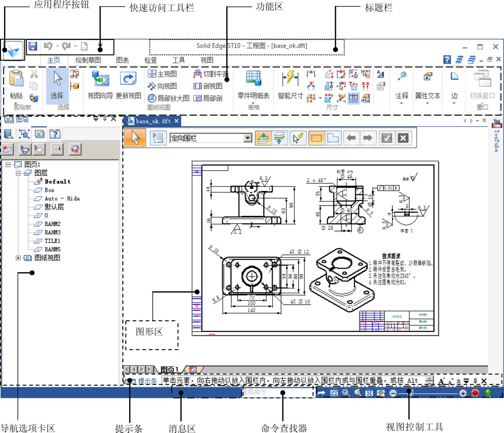The width and height of the screenshot is (504, 433).
Task: Toggle the rectangular fence mode
Action: tap(316, 138)
